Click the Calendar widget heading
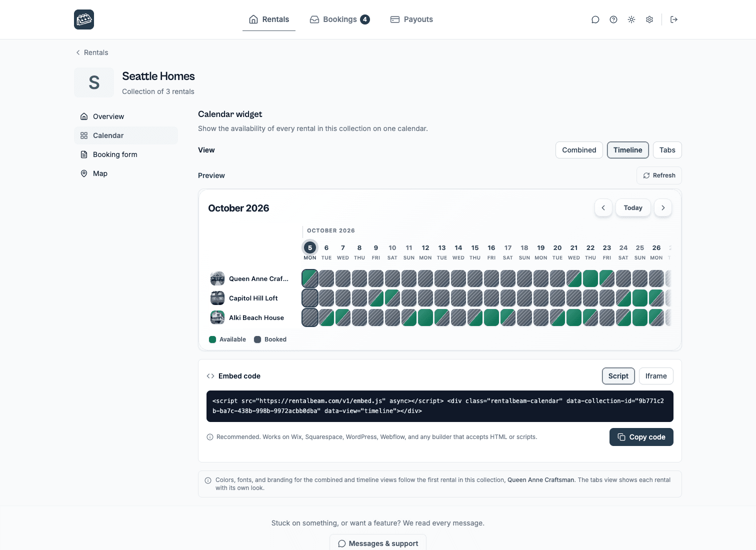Screen dimensions: 756x550 tap(230, 114)
